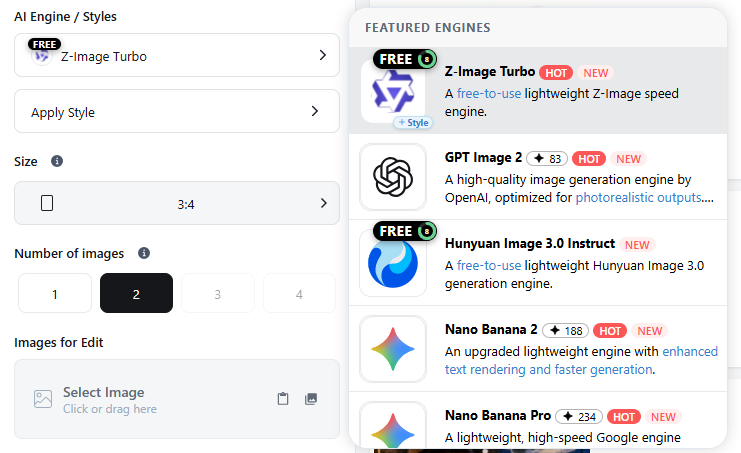Click the AI Engine / Styles label
The height and width of the screenshot is (453, 741).
pos(65,17)
